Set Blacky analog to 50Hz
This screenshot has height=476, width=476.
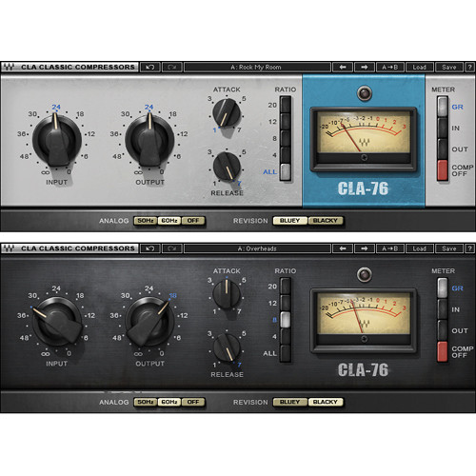click(146, 402)
